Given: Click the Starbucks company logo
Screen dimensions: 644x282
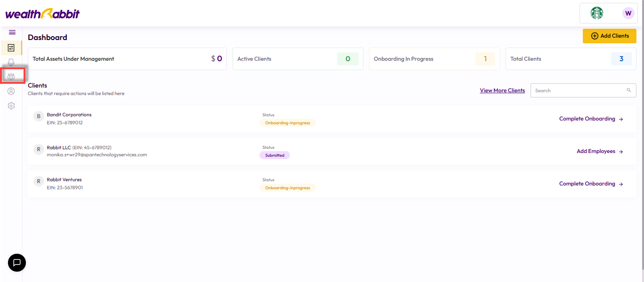Looking at the screenshot, I should 597,13.
